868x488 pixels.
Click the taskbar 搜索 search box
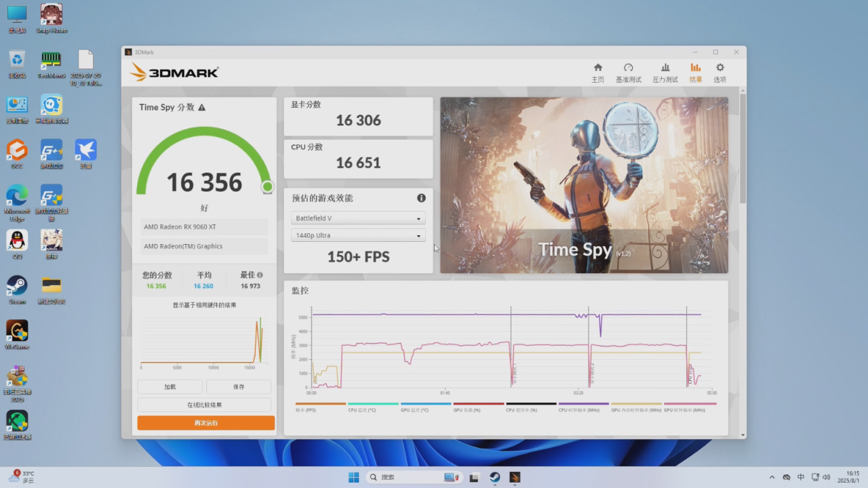(x=414, y=477)
